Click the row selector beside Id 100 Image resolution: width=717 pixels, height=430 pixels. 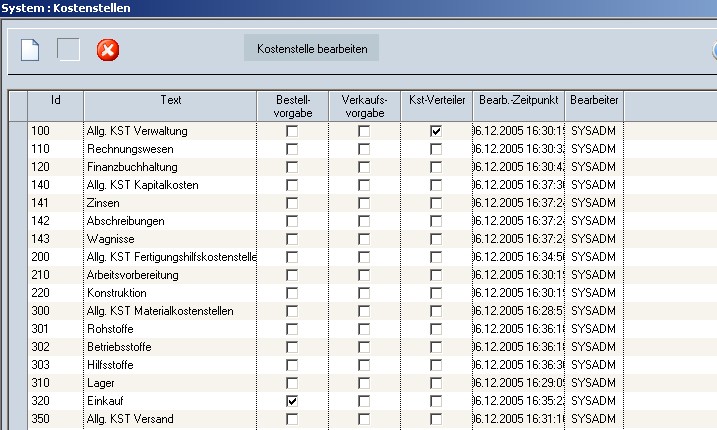click(18, 131)
